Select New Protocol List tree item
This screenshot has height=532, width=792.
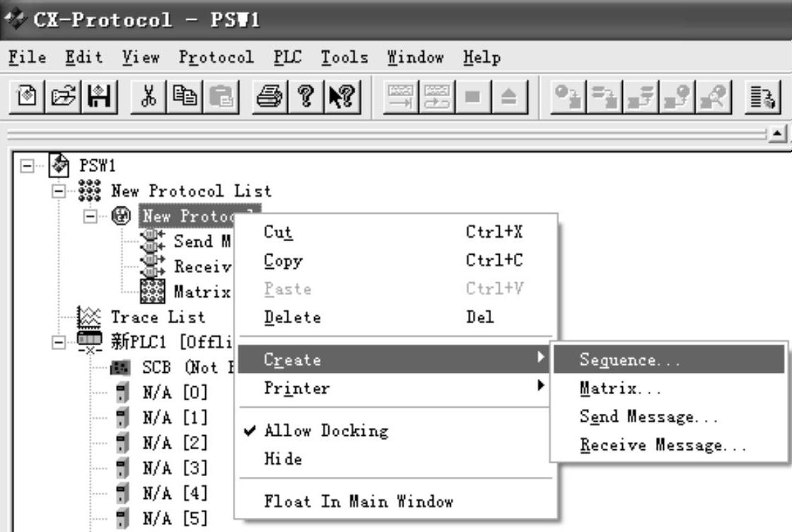coord(191,191)
